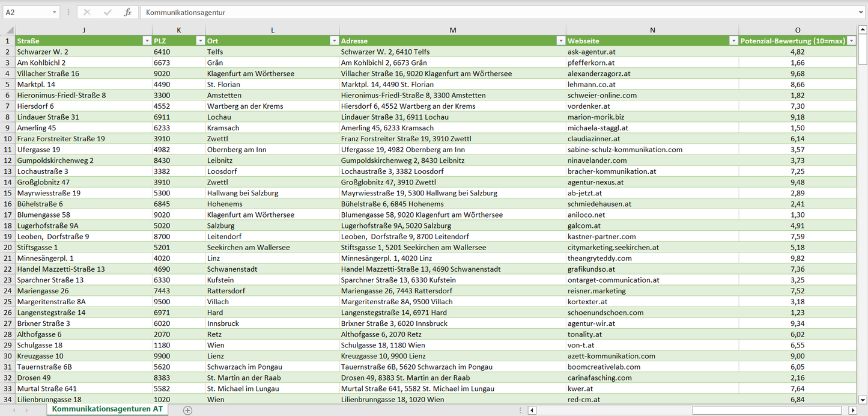Select column M header
This screenshot has height=416, width=868.
[452, 30]
